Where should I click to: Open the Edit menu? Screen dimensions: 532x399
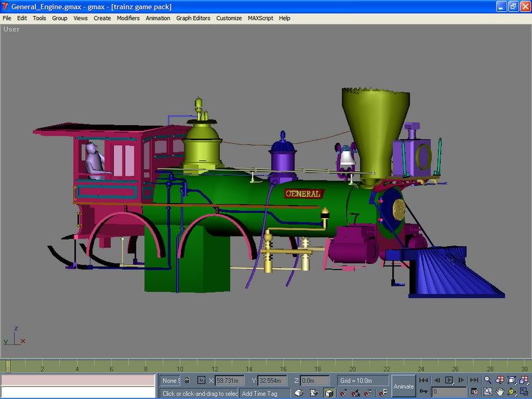pos(22,19)
